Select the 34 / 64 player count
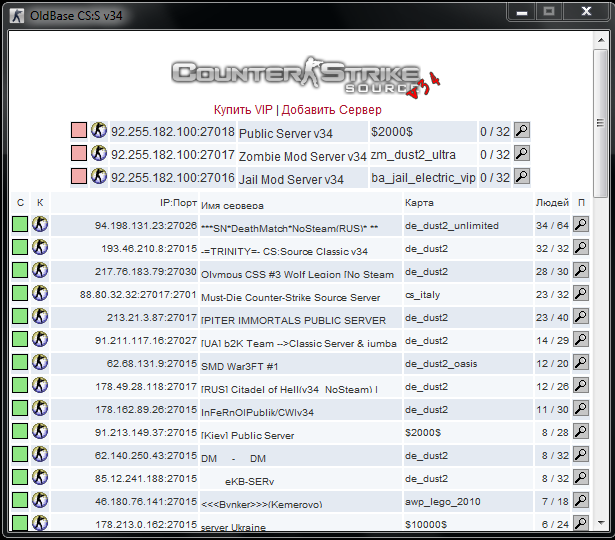Screen dimensions: 615x540 [552, 225]
